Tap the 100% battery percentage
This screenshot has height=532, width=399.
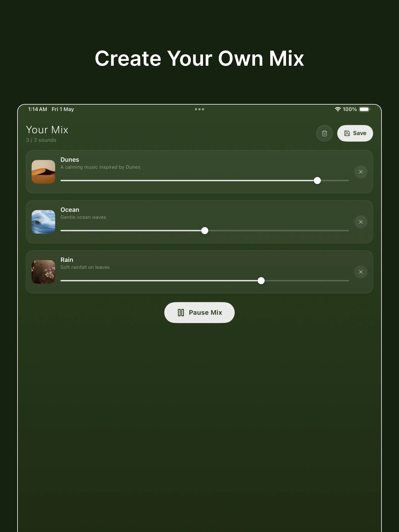click(x=350, y=109)
